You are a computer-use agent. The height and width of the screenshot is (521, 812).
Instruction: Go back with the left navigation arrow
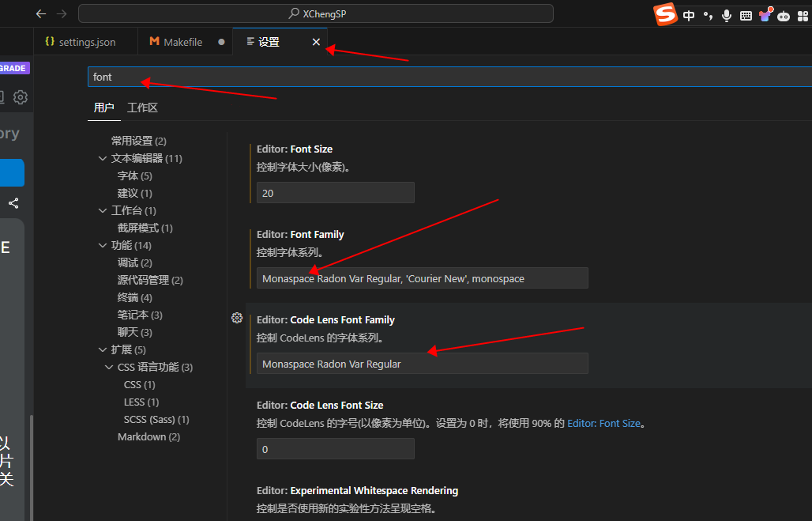coord(41,14)
